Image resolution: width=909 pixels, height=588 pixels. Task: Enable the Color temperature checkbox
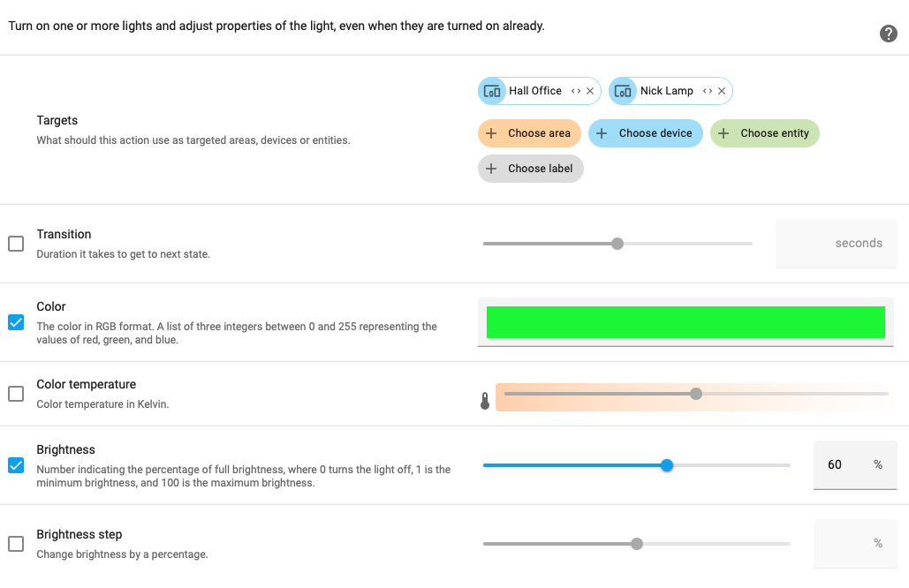click(x=16, y=394)
